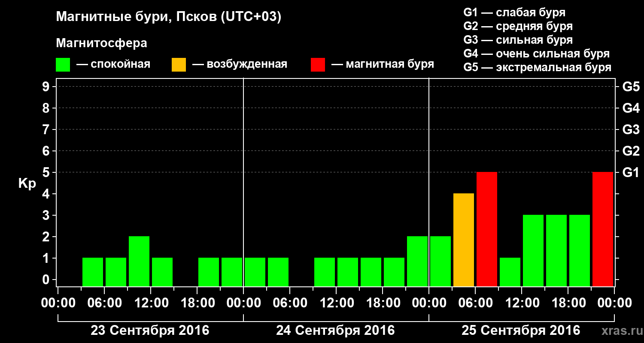Click the orange 'возбужденная' legend swatch
The height and width of the screenshot is (343, 644).
(x=179, y=65)
